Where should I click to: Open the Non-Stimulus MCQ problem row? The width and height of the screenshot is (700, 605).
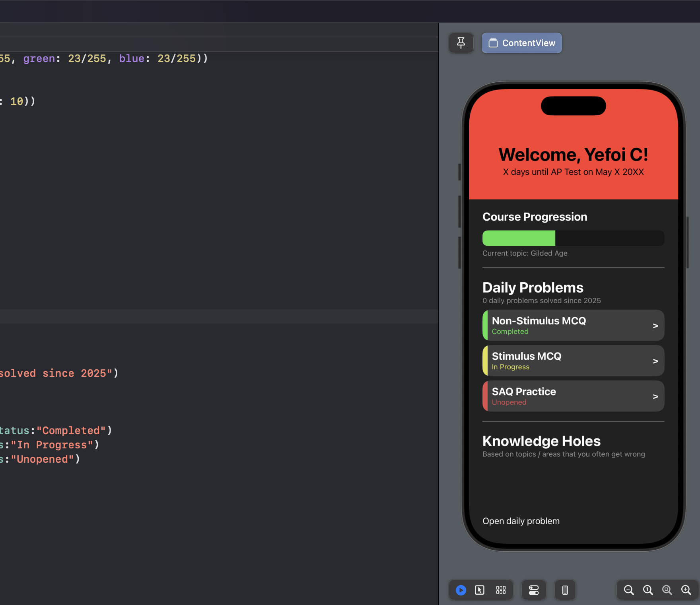(573, 325)
